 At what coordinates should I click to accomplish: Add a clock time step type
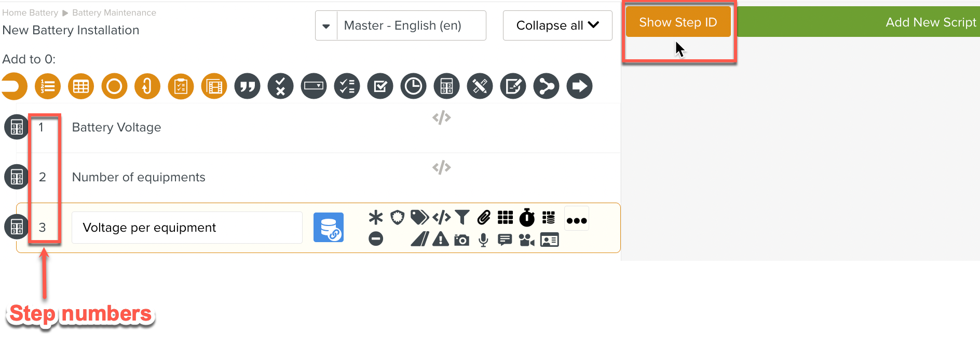[x=413, y=86]
